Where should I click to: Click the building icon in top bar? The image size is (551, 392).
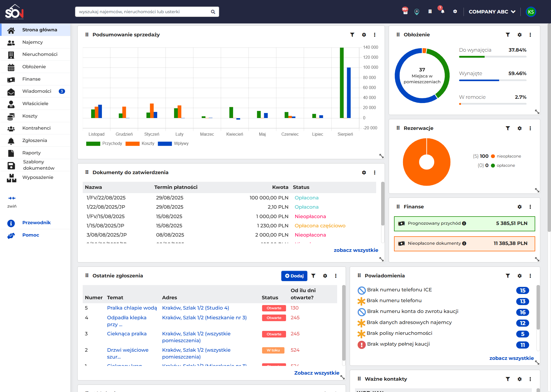(430, 12)
